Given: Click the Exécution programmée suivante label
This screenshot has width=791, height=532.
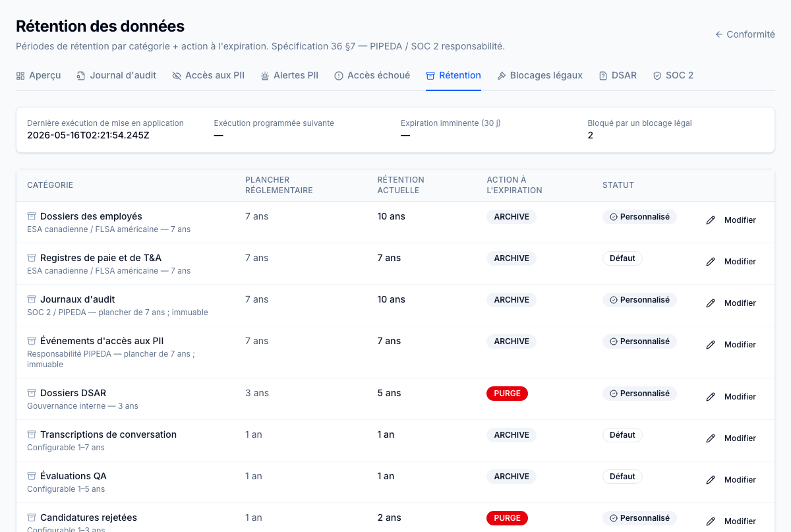Looking at the screenshot, I should (274, 123).
